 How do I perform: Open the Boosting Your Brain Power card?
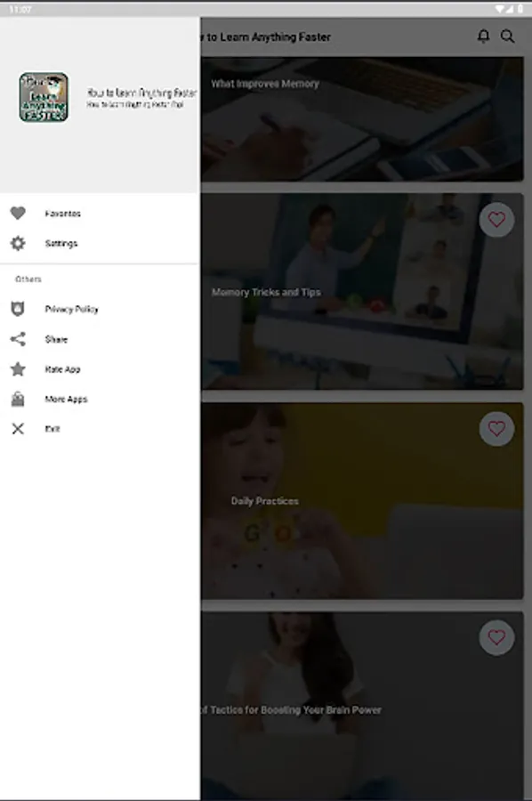tap(362, 706)
